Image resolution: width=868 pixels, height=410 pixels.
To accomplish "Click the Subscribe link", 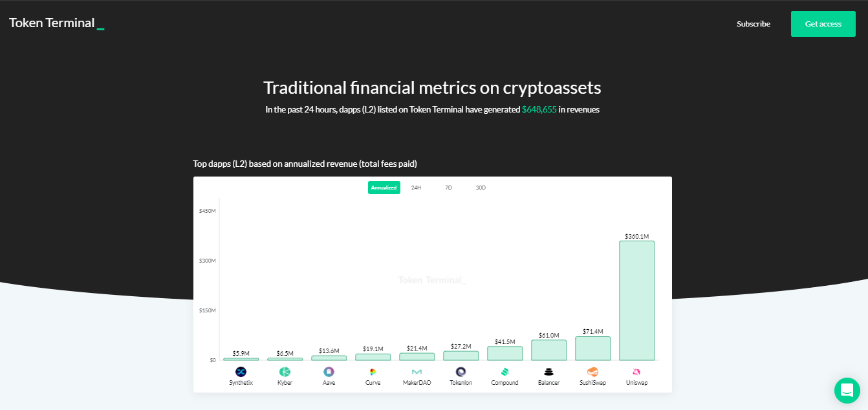I will (754, 24).
